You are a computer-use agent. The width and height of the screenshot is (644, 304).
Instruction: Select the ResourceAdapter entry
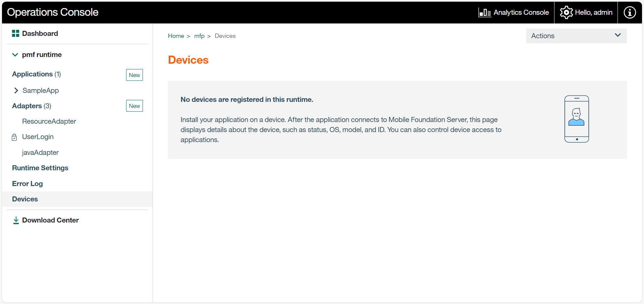click(49, 121)
